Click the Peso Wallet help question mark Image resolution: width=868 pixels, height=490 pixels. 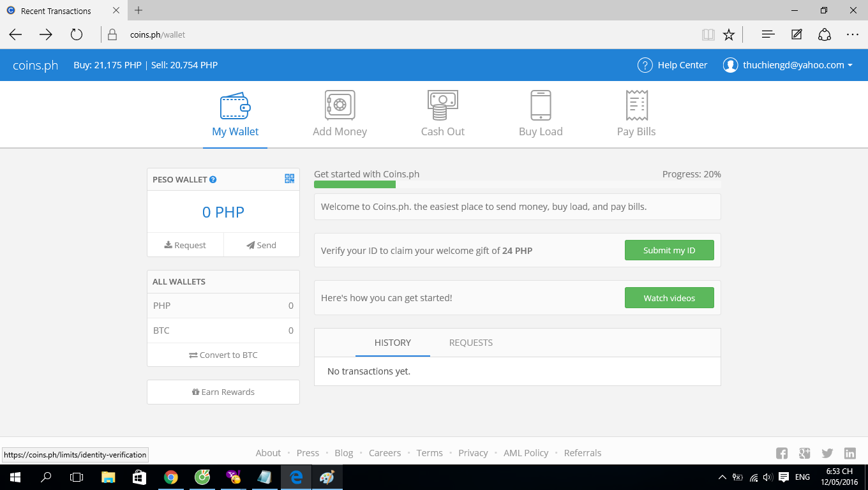coord(213,180)
